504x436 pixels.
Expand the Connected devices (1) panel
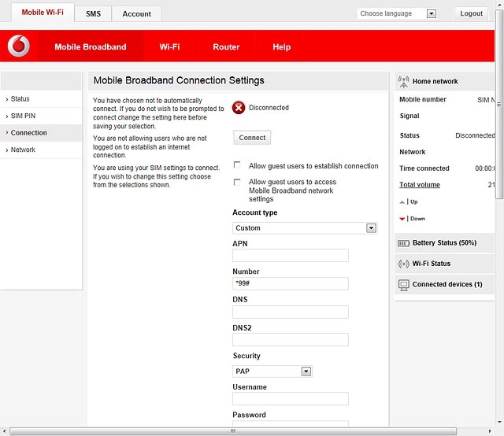[x=444, y=284]
